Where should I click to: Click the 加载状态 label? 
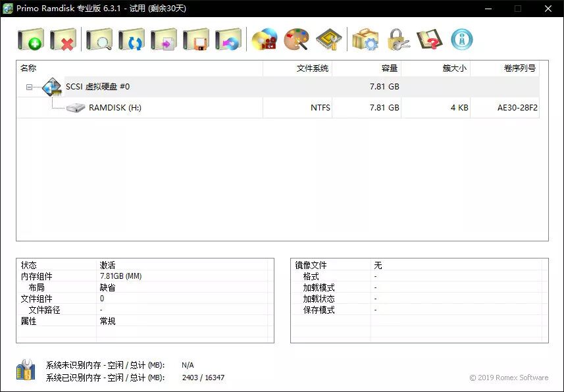[319, 299]
